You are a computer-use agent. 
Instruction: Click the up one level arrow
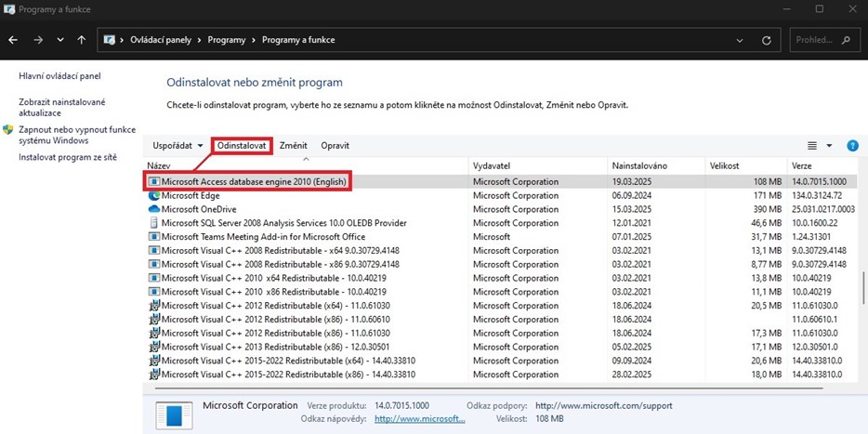pyautogui.click(x=82, y=40)
